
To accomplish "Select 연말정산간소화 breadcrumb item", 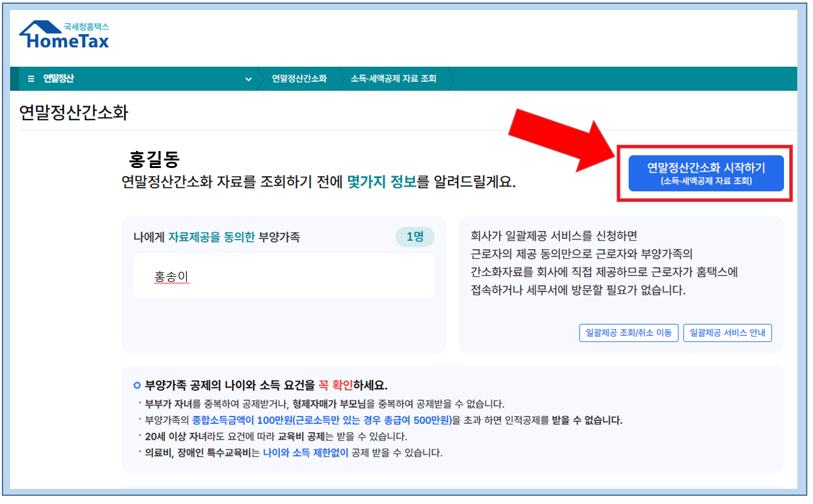I will [x=299, y=79].
